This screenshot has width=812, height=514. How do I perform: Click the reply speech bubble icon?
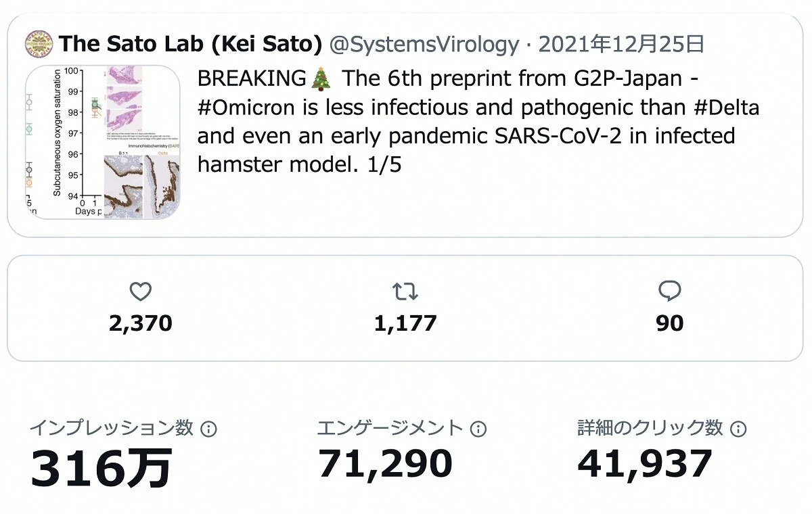[x=671, y=291]
